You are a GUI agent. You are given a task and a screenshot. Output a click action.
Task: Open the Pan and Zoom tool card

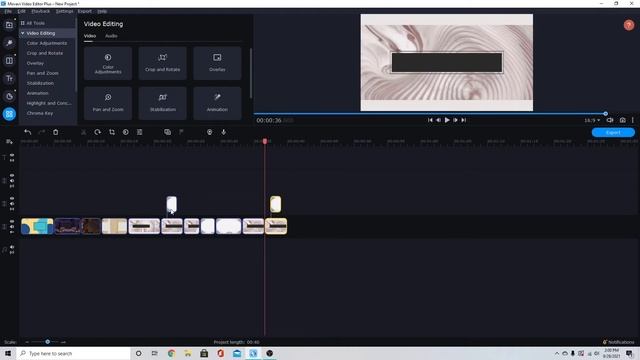tap(108, 103)
